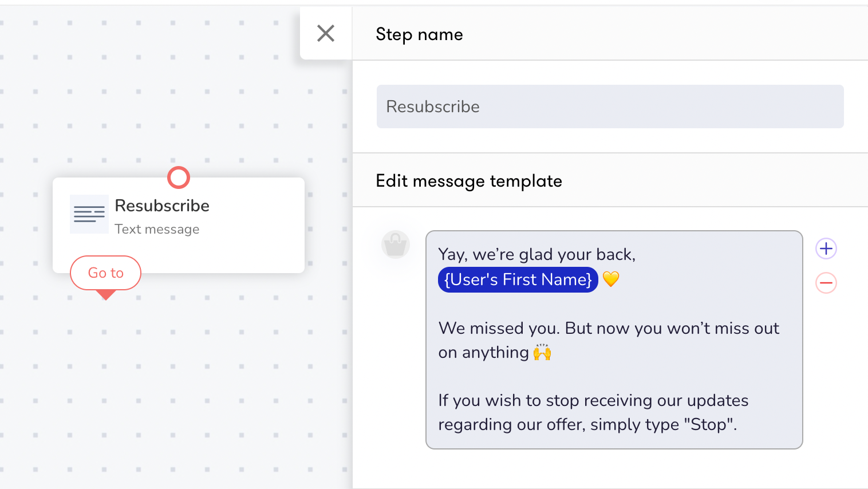Select the Resubscribe node title on canvas
The width and height of the screenshot is (868, 489).
coord(162,206)
